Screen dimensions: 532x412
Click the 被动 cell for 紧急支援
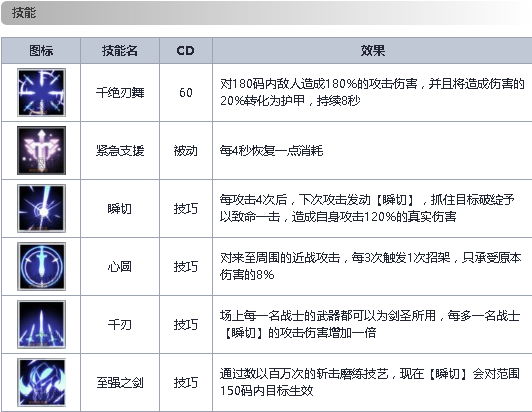coord(186,151)
